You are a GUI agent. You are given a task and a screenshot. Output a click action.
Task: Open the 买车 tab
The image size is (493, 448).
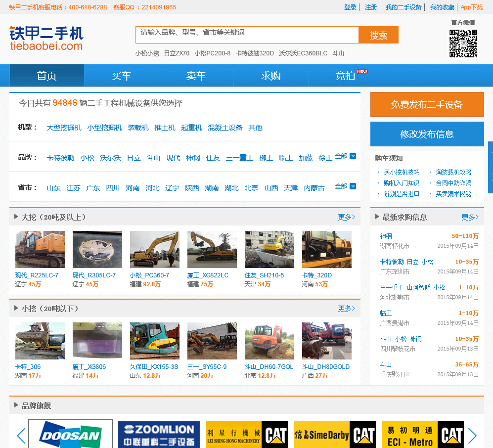(x=121, y=76)
